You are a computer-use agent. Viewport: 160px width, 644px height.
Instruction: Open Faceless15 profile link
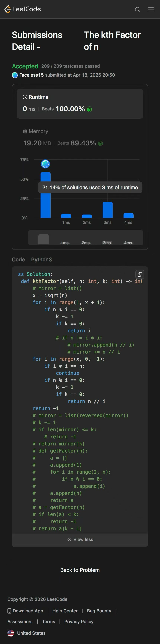pyautogui.click(x=31, y=75)
